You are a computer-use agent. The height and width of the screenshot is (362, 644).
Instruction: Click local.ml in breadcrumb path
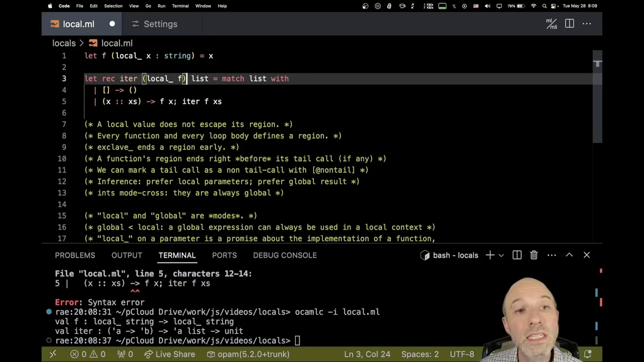[117, 43]
